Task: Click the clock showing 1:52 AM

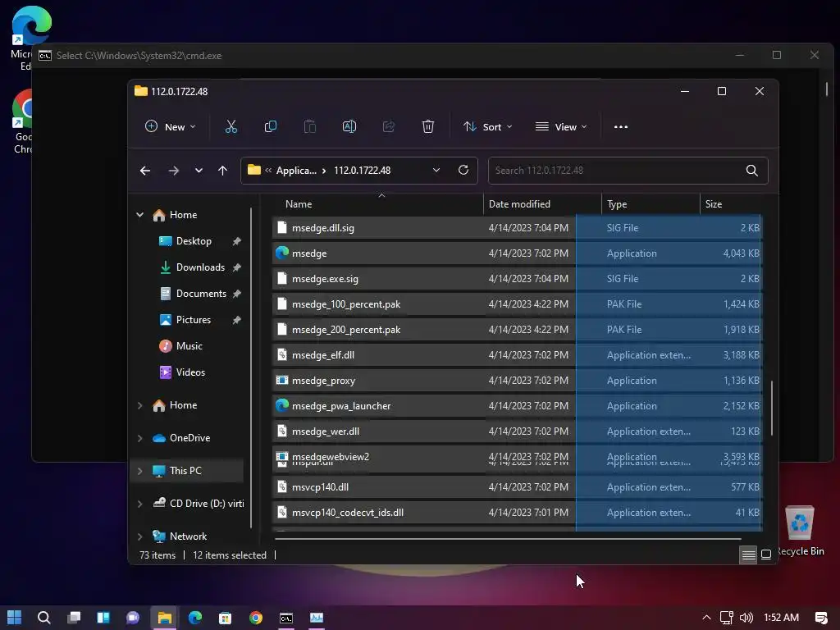Action: click(781, 618)
